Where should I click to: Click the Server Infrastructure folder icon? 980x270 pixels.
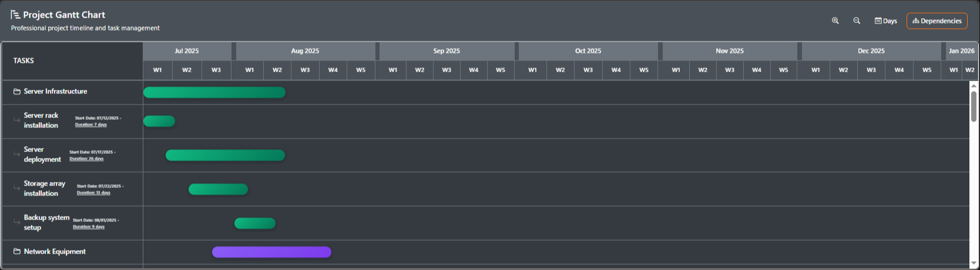pyautogui.click(x=17, y=92)
